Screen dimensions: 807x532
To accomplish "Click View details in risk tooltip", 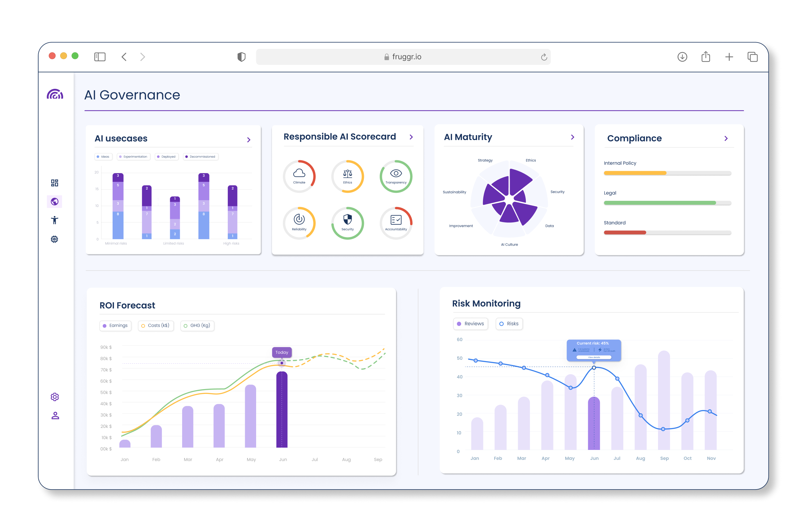I will pyautogui.click(x=594, y=357).
